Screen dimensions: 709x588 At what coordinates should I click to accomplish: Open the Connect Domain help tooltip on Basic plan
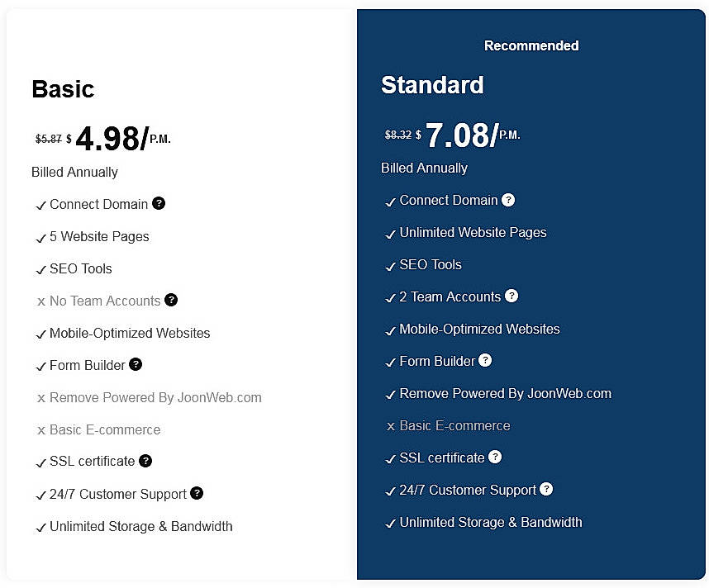158,204
